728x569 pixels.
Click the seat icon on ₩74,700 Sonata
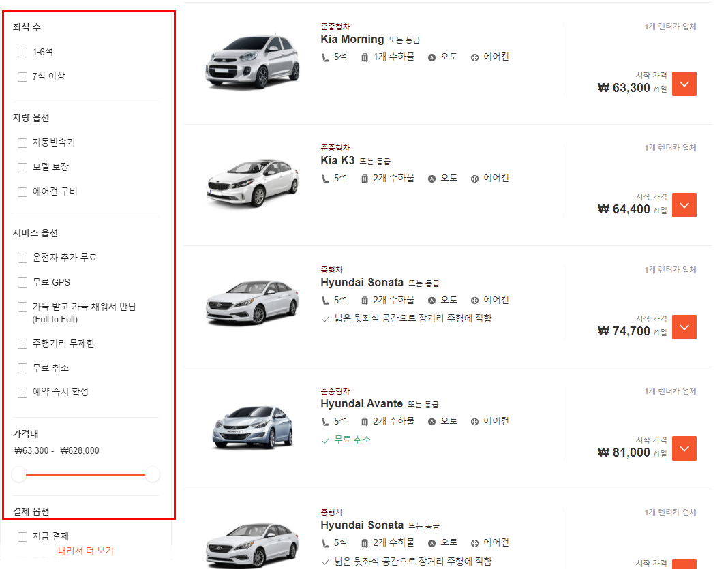coord(325,301)
